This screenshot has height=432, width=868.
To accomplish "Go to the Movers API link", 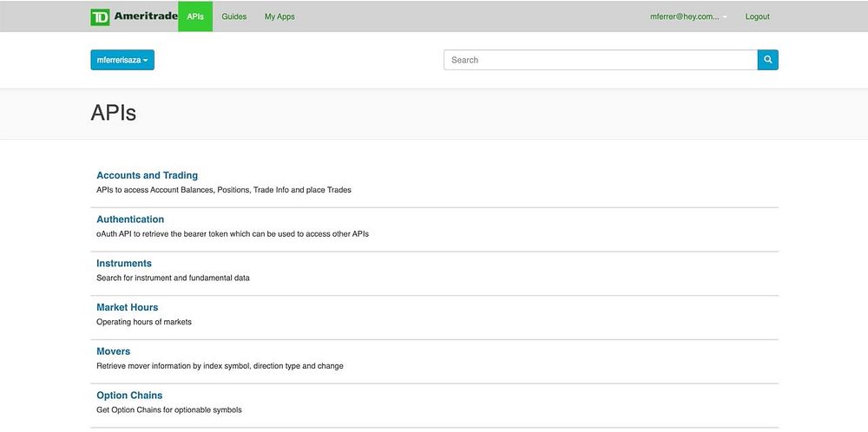I will coord(113,351).
